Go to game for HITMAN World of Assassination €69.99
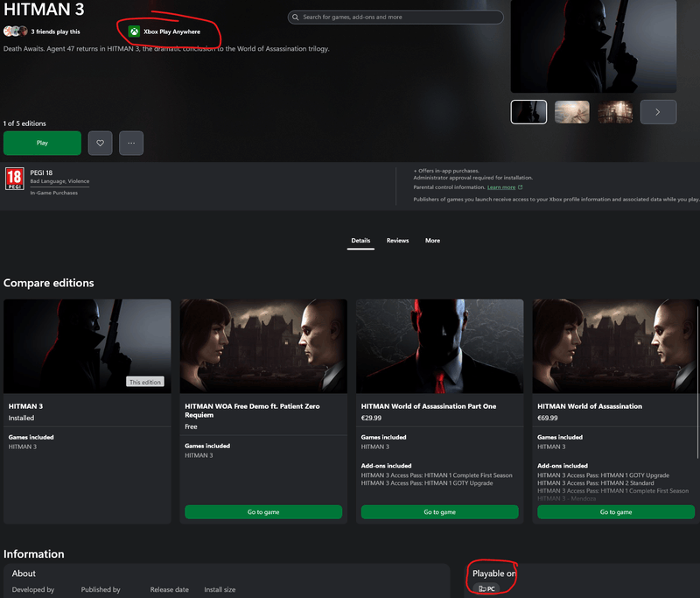The width and height of the screenshot is (700, 598). [616, 512]
